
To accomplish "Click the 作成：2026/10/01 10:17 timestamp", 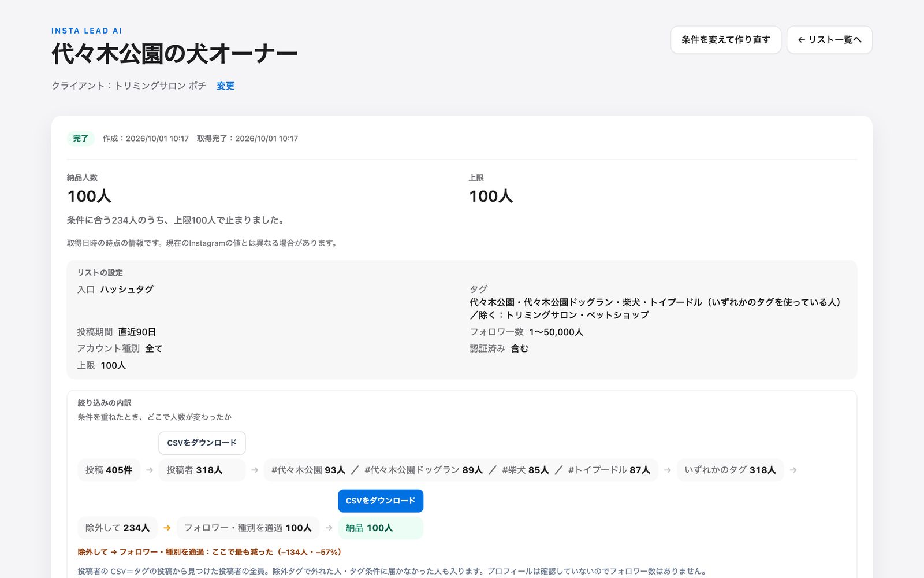I will (x=146, y=139).
